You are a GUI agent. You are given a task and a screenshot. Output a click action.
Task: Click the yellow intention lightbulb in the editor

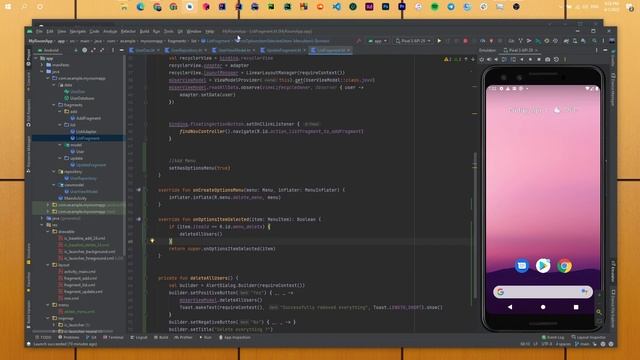point(152,241)
